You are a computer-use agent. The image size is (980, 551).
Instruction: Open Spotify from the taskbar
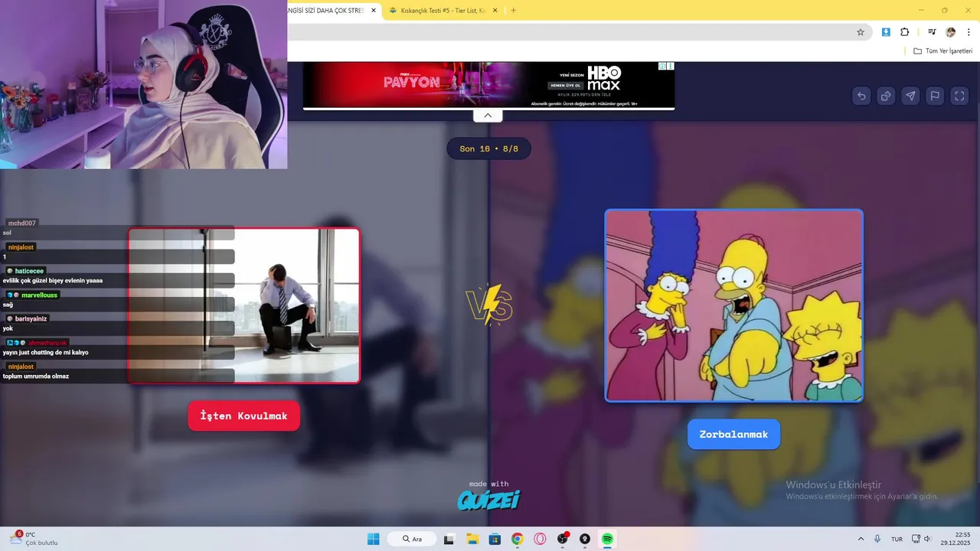(x=608, y=539)
